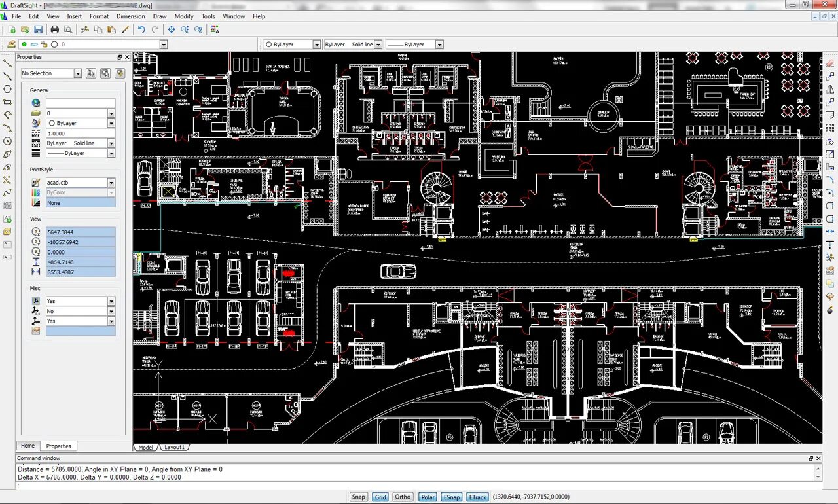Open the File menu

(x=16, y=16)
